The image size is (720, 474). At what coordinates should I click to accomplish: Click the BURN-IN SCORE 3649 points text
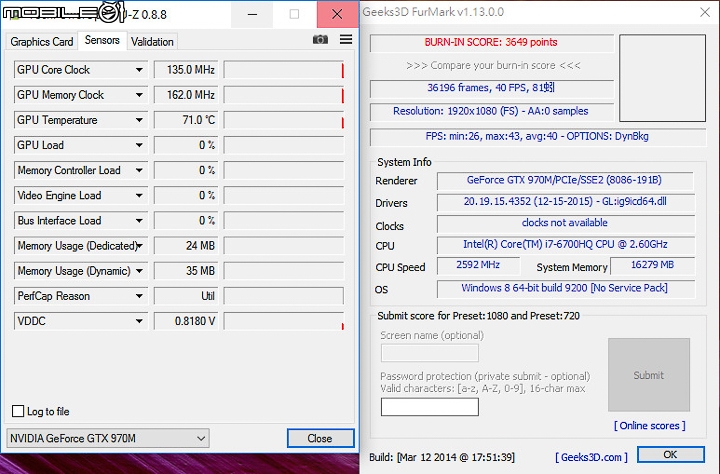(491, 42)
